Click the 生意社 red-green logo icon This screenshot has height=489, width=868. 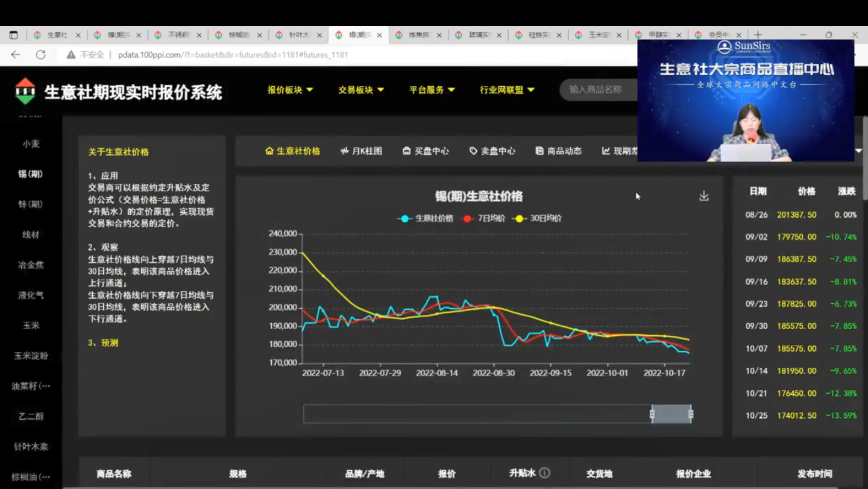[x=25, y=92]
